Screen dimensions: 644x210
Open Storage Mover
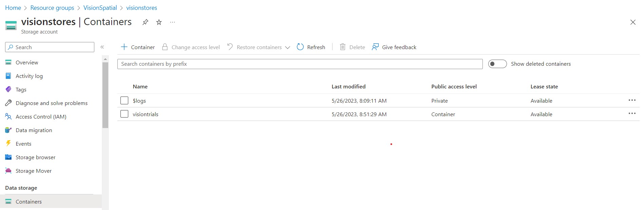pos(34,171)
